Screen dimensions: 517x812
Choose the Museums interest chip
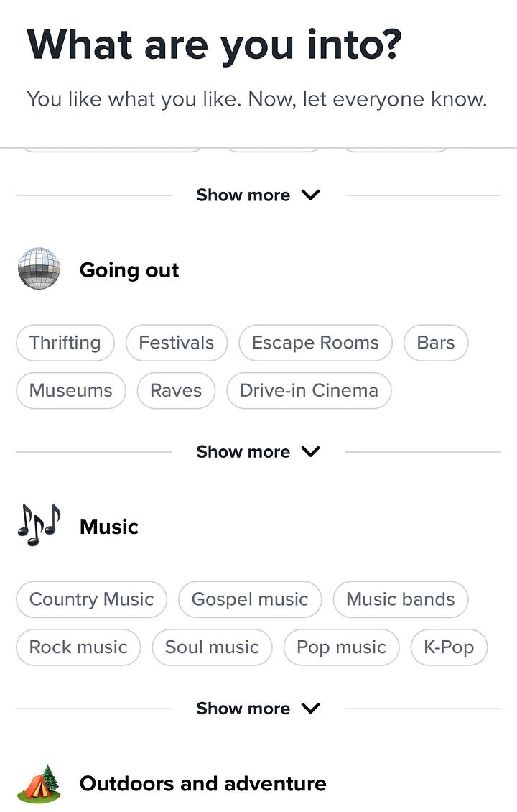point(70,391)
